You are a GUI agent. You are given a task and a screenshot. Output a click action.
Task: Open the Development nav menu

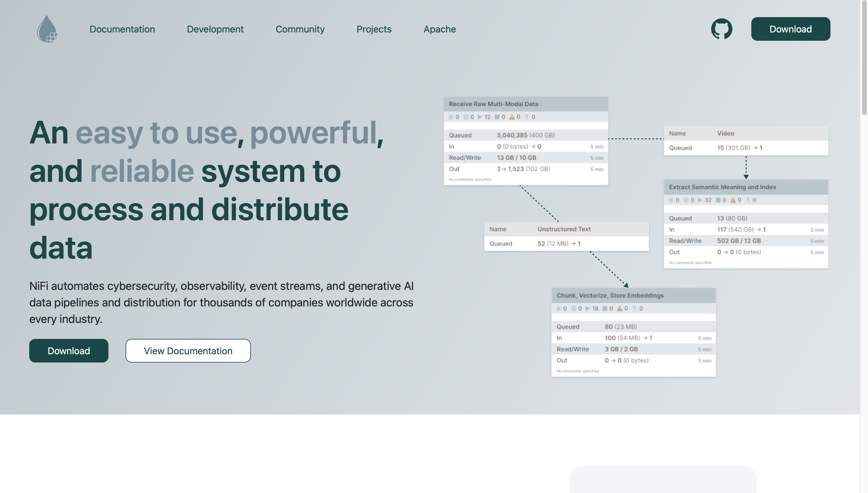coord(215,29)
